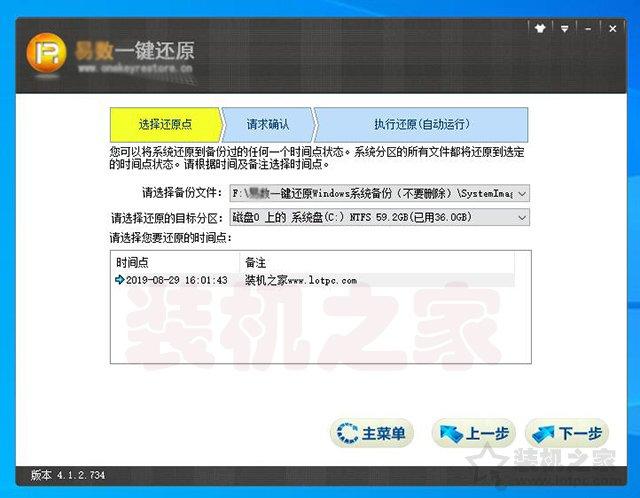This screenshot has height=498, width=640.
Task: Click the 下一步 next button
Action: (567, 433)
